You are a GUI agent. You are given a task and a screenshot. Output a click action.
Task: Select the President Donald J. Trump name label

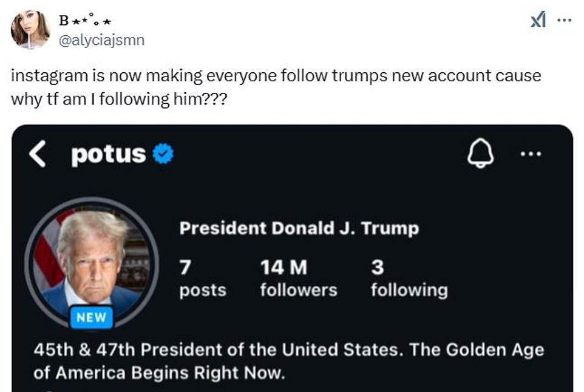(x=298, y=228)
